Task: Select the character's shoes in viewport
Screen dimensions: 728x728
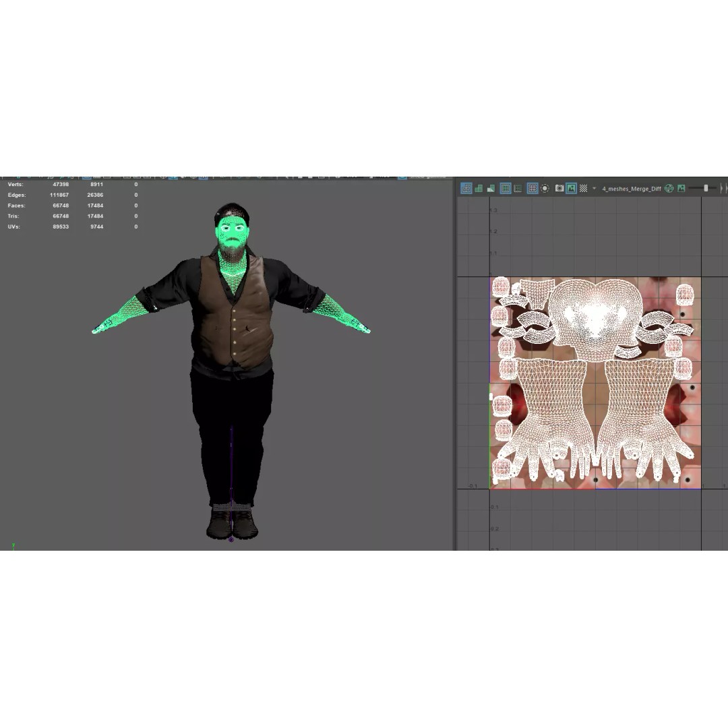Action: [x=232, y=524]
